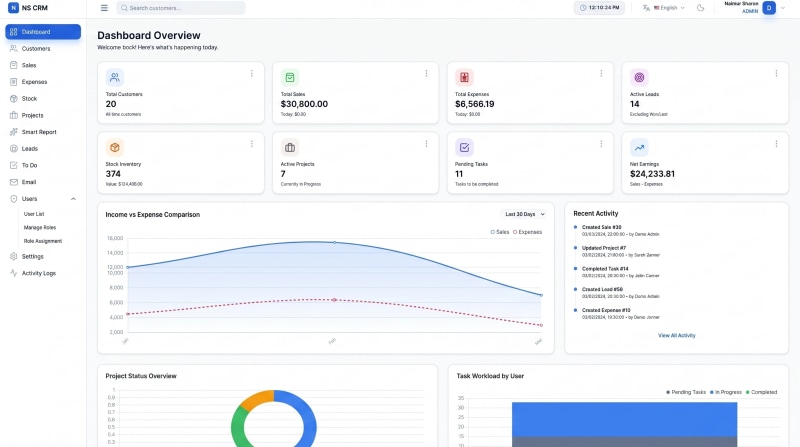Open Pending Tasks card options menu
Screen dimensions: 800x447
601,144
